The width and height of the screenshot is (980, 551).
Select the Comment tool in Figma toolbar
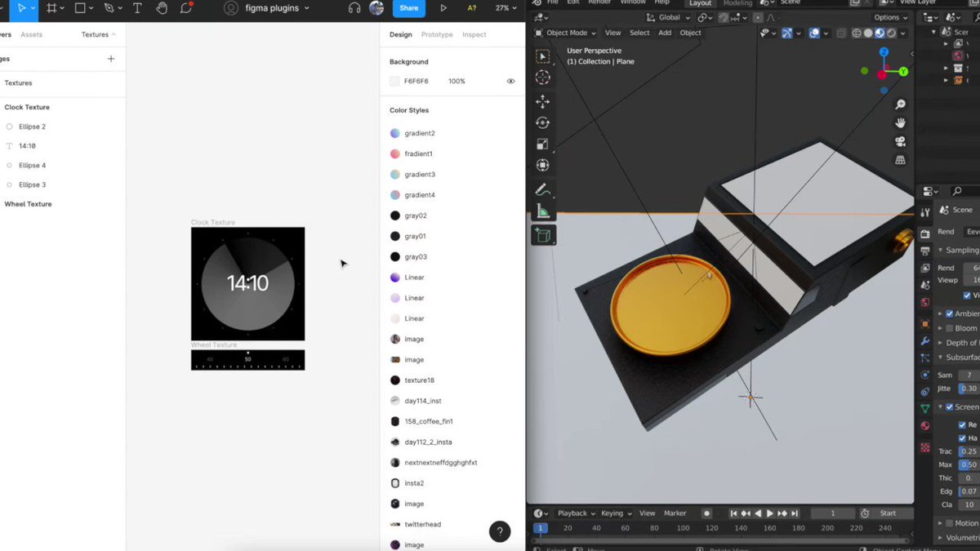click(186, 8)
